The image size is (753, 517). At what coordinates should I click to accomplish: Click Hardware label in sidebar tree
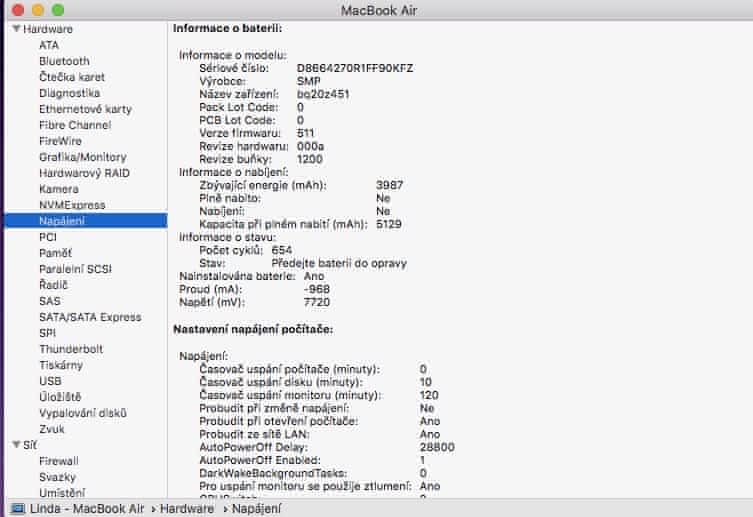click(48, 29)
